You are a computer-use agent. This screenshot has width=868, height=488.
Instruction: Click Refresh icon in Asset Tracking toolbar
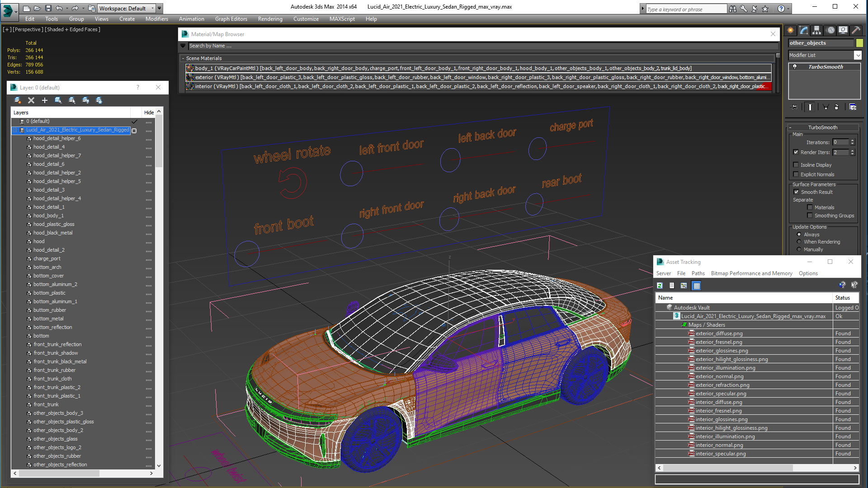click(x=660, y=286)
